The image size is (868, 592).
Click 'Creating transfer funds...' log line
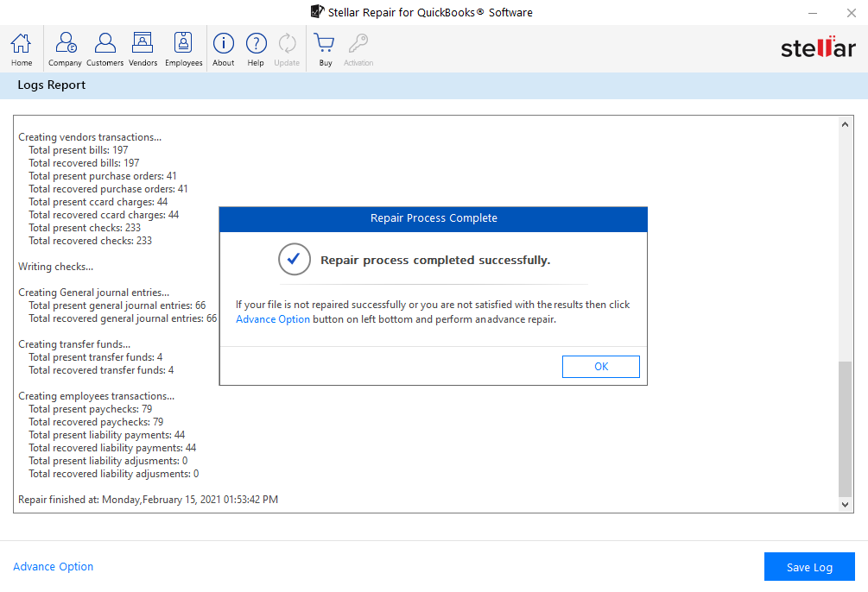pos(74,344)
